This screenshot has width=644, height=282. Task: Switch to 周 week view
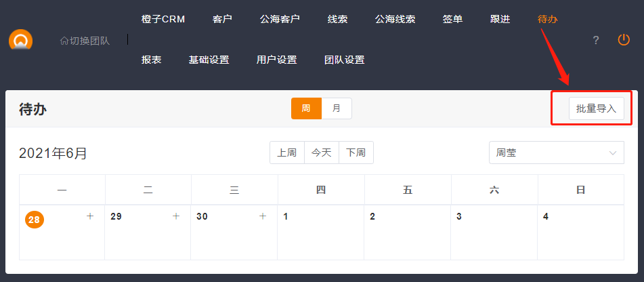[x=306, y=108]
